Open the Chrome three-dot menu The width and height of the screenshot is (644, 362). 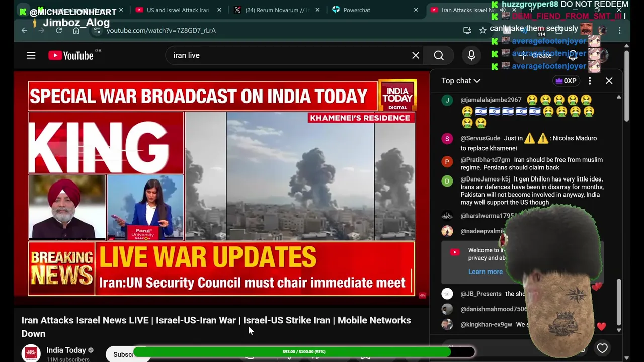(x=620, y=30)
